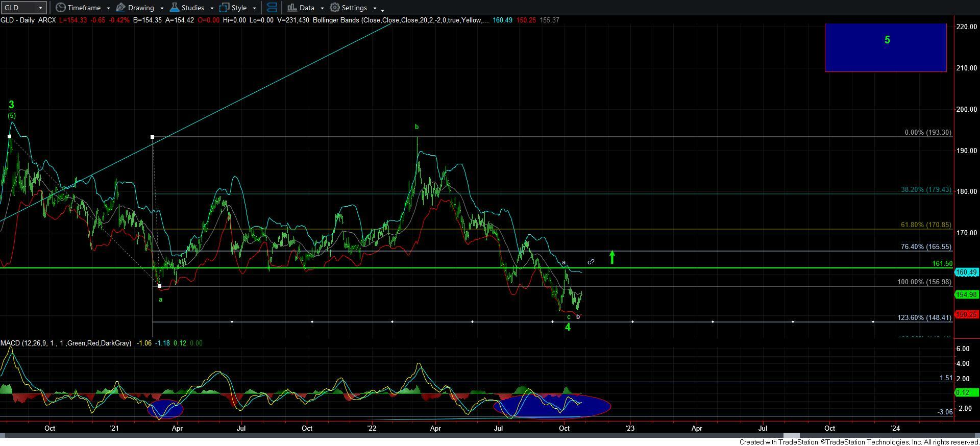Open the Studies flask button
Viewport: 980px width, 446px height.
click(187, 8)
